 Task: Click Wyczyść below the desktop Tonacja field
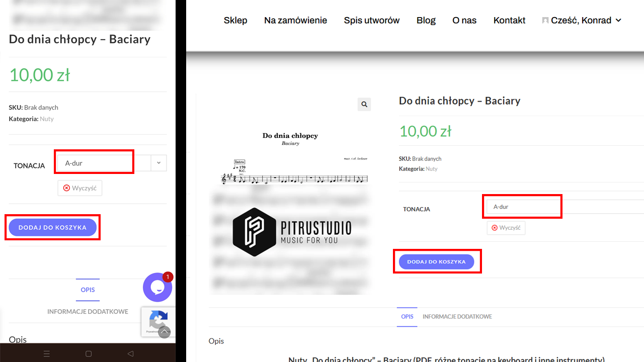[506, 228]
